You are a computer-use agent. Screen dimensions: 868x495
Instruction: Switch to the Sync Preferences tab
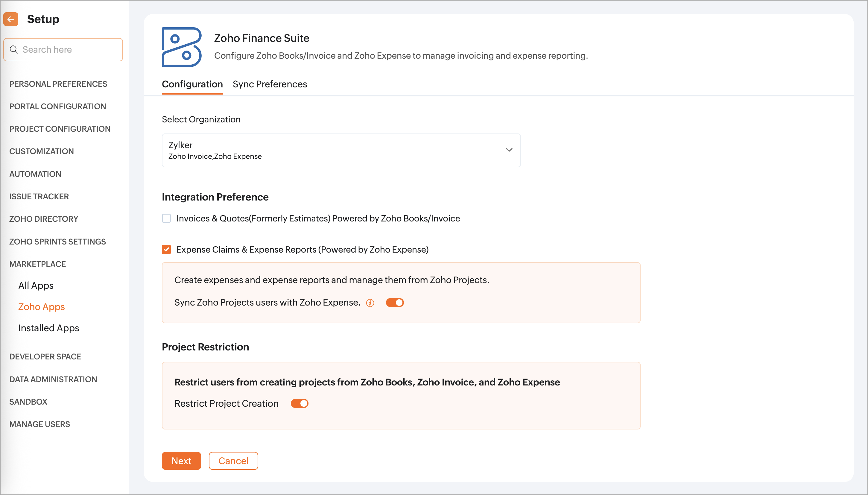[x=270, y=84]
